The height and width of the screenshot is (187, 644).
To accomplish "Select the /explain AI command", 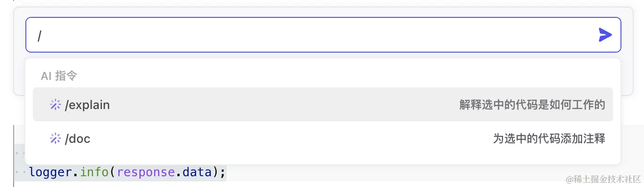I will (x=323, y=104).
